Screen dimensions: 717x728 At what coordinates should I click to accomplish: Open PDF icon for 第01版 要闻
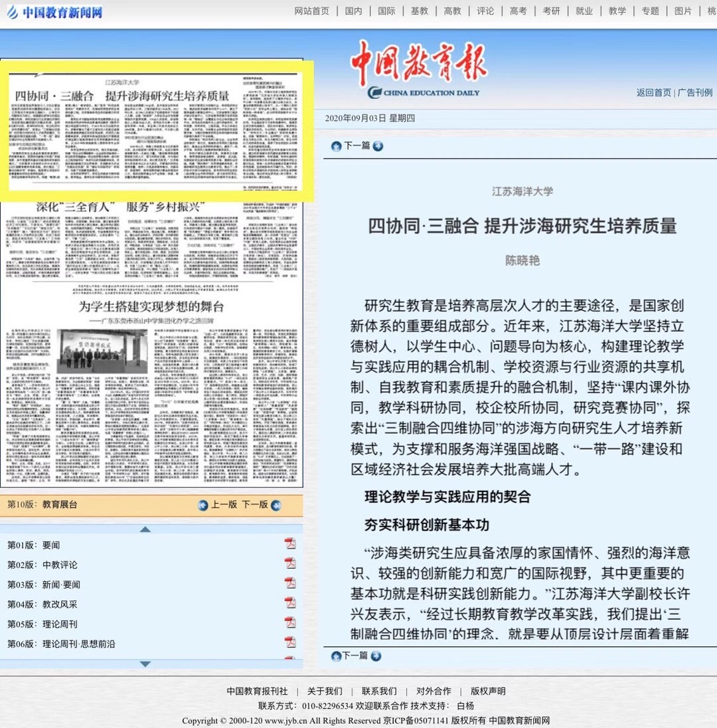click(x=290, y=544)
